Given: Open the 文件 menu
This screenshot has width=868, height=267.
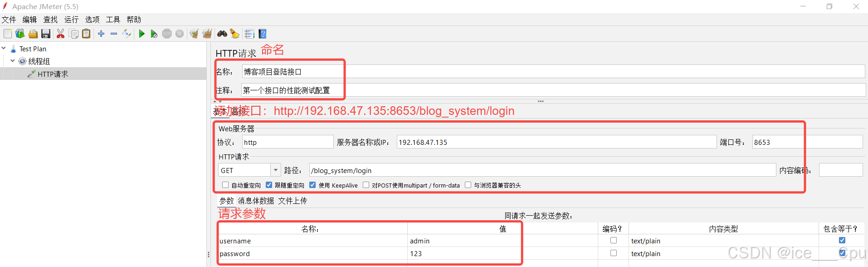Looking at the screenshot, I should (9, 20).
